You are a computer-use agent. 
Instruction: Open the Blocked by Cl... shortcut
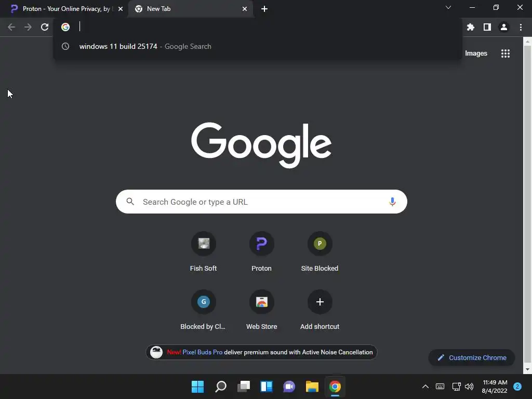tap(203, 310)
